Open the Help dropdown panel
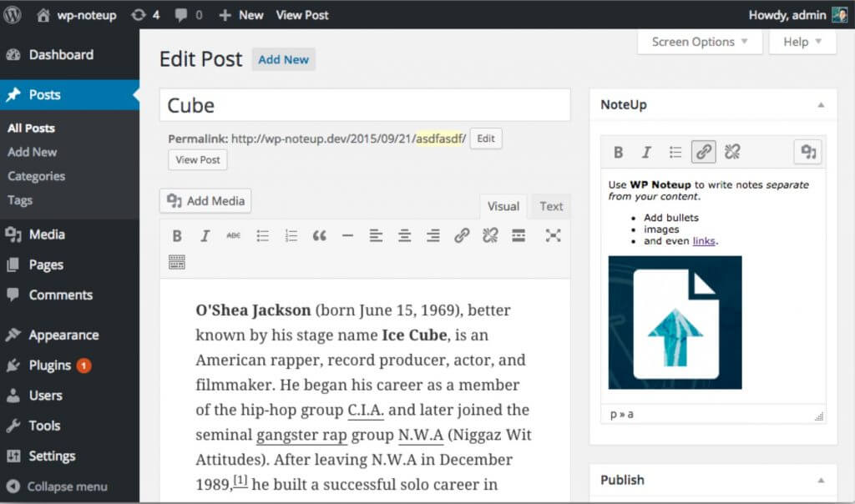 click(x=802, y=42)
